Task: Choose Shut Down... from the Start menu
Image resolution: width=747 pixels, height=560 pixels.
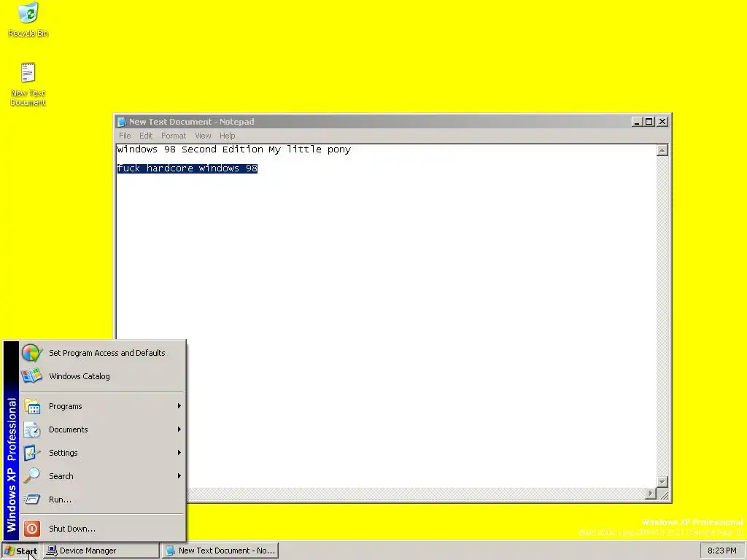Action: click(102, 529)
